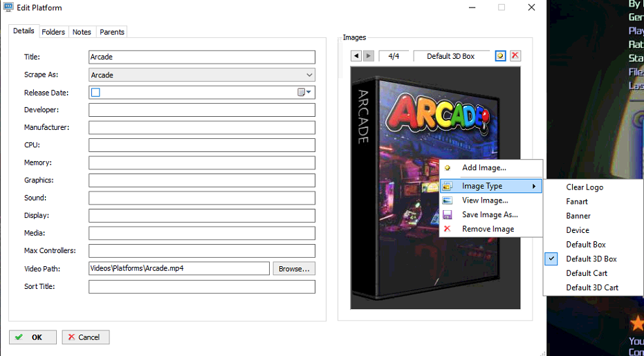Go to previous image with left arrow
644x356 pixels.
coord(356,56)
